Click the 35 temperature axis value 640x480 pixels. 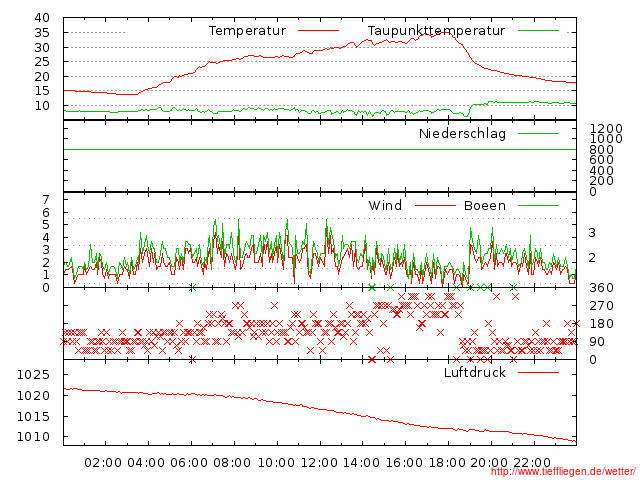click(x=42, y=33)
